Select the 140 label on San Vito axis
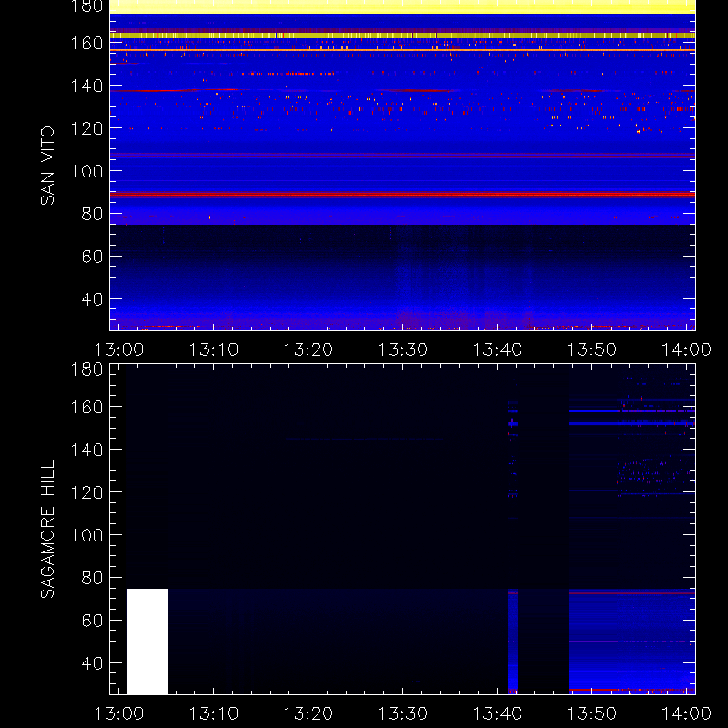The image size is (728, 728). coord(86,86)
